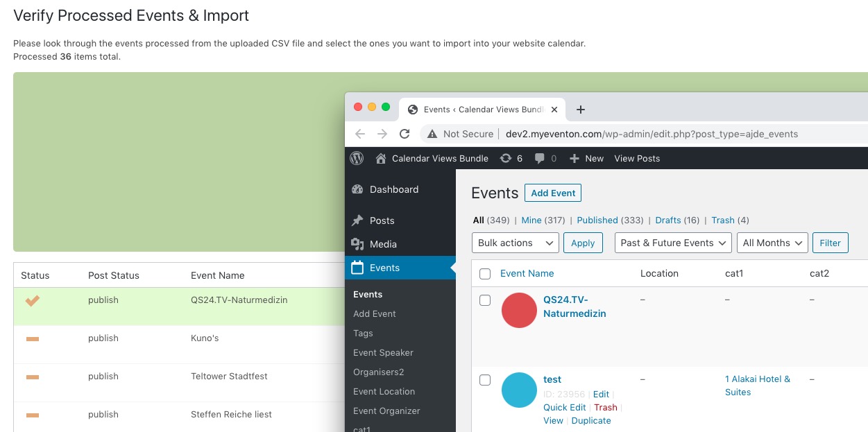Open the Drafts filter link

pyautogui.click(x=667, y=220)
